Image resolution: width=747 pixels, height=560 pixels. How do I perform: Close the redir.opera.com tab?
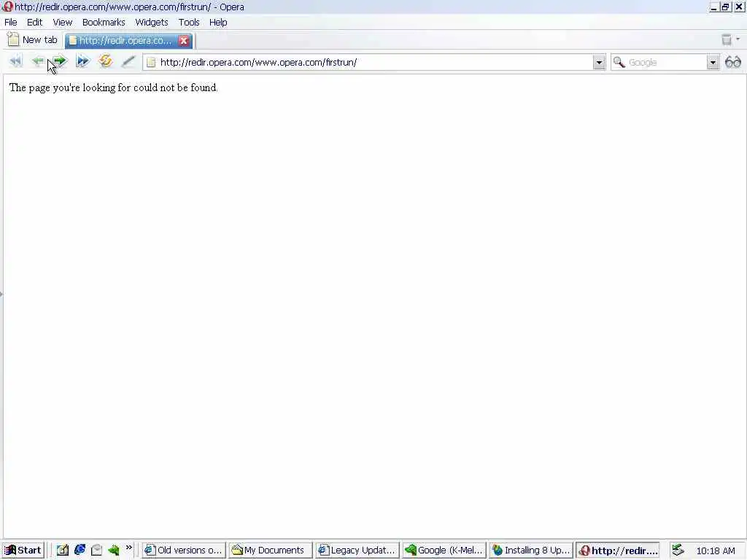(x=183, y=41)
